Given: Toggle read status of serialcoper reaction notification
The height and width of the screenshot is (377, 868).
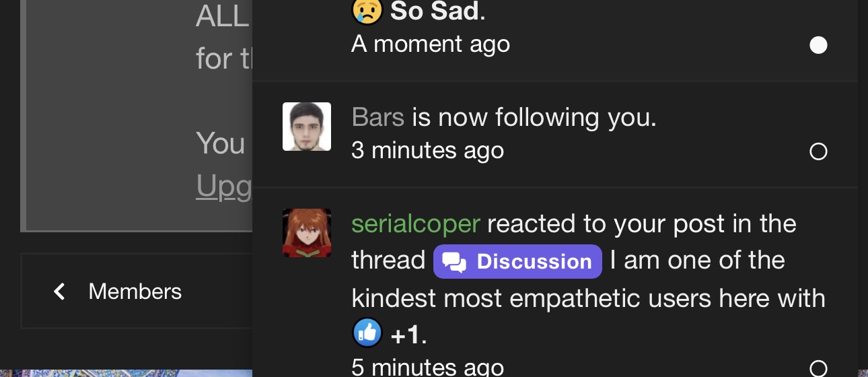Looking at the screenshot, I should (818, 368).
